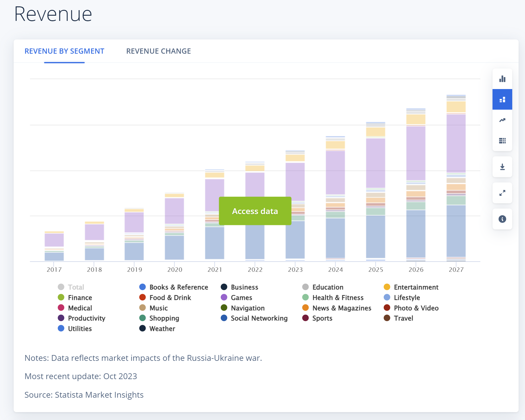Click the Music legend color dot

[x=142, y=308]
